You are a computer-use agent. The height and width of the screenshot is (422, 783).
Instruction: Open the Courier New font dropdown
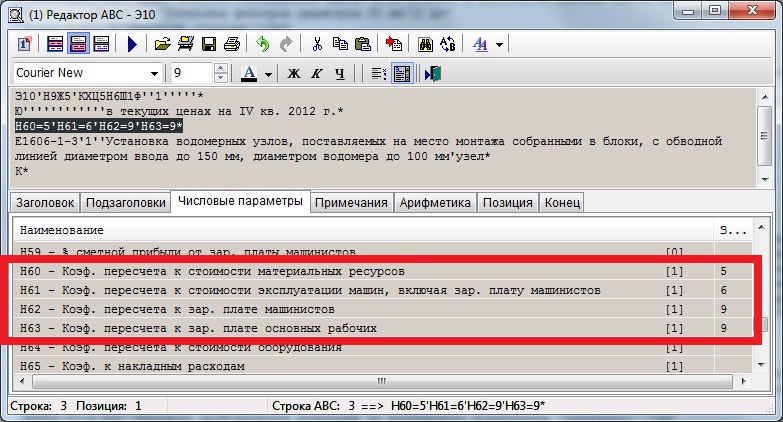(x=154, y=73)
